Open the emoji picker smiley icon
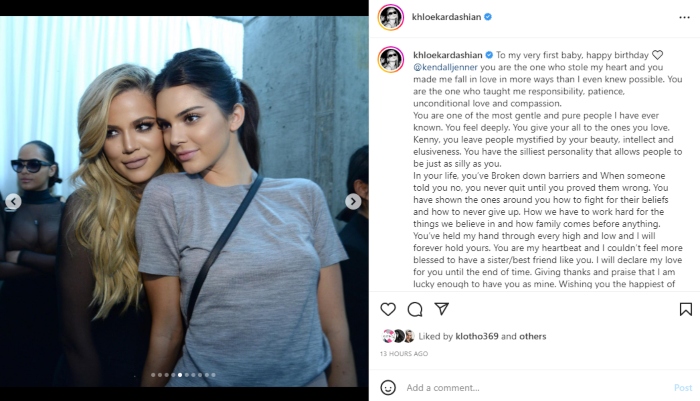The width and height of the screenshot is (700, 401). click(388, 388)
